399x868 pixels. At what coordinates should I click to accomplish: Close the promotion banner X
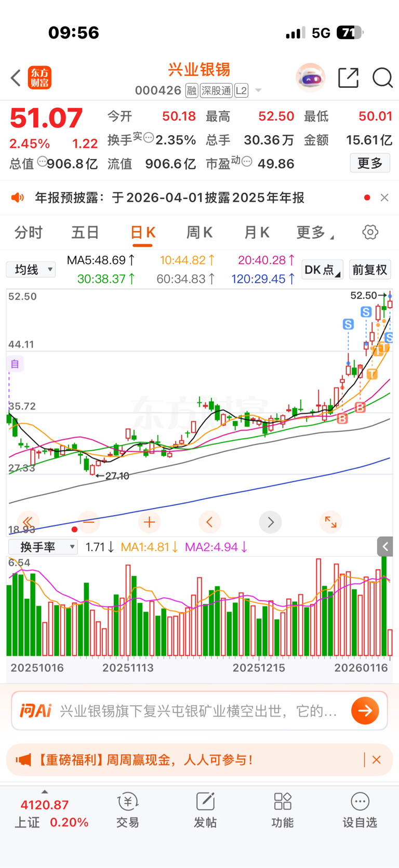(x=377, y=760)
